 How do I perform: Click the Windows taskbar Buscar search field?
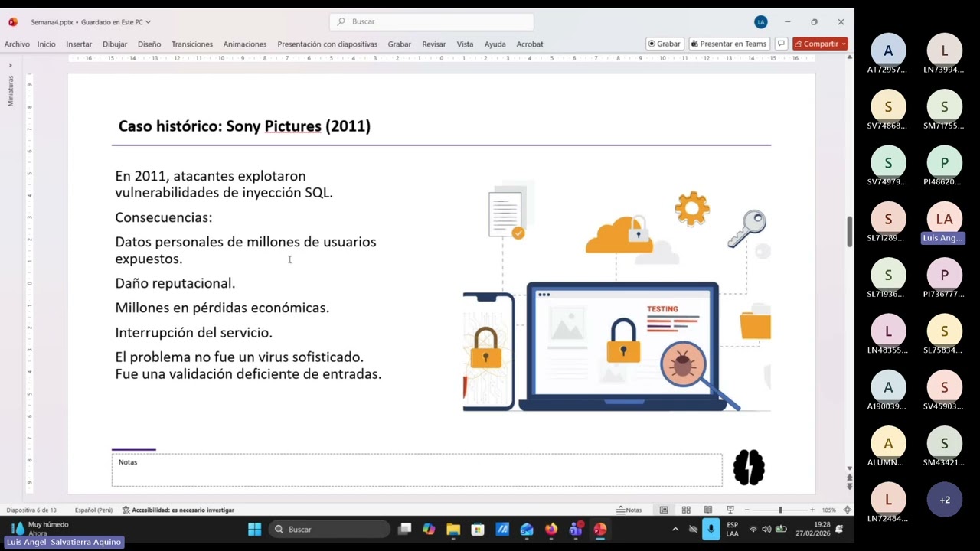click(x=329, y=529)
